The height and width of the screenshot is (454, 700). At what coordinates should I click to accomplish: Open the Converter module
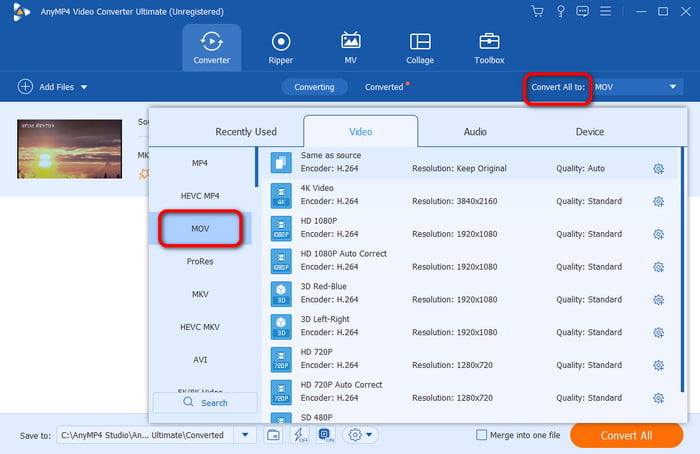pos(212,48)
